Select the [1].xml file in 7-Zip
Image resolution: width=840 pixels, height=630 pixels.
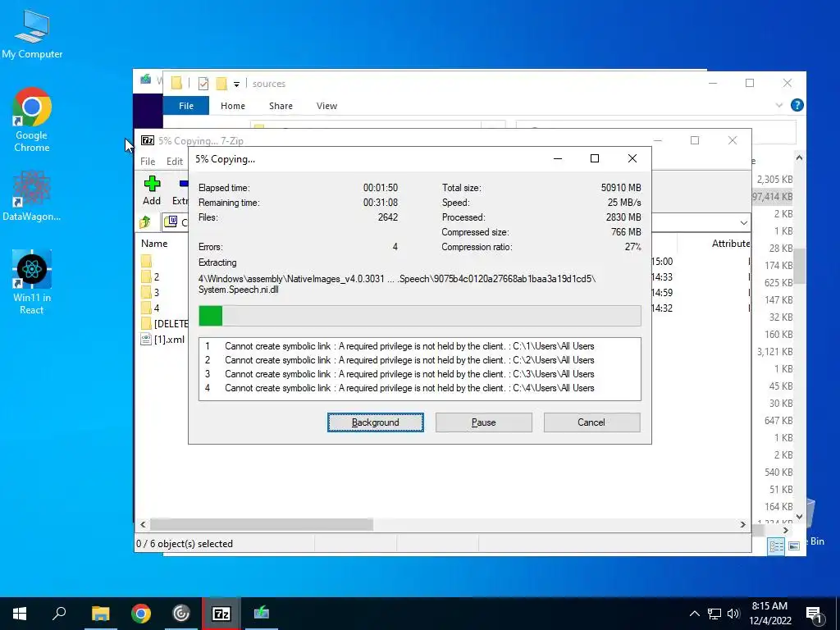[163, 339]
